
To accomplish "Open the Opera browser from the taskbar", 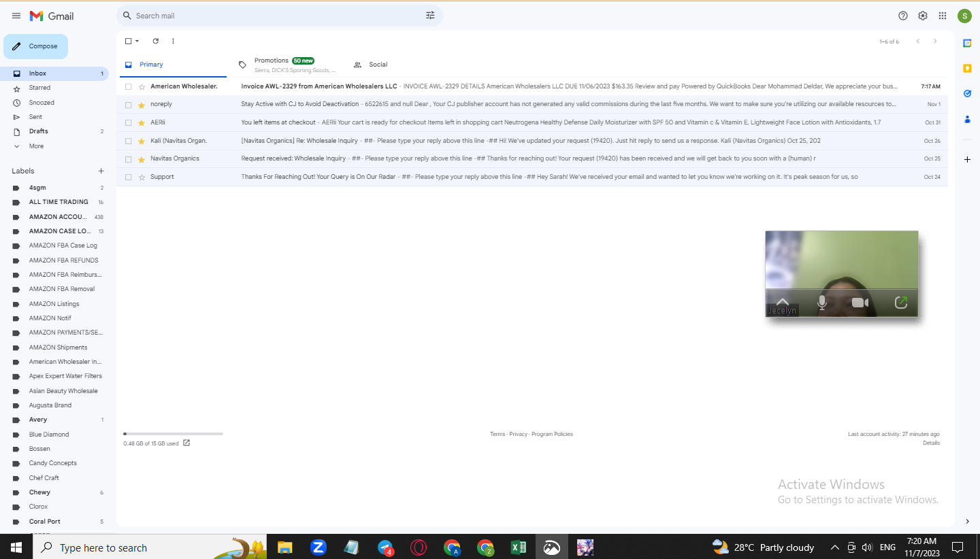I will tap(419, 547).
